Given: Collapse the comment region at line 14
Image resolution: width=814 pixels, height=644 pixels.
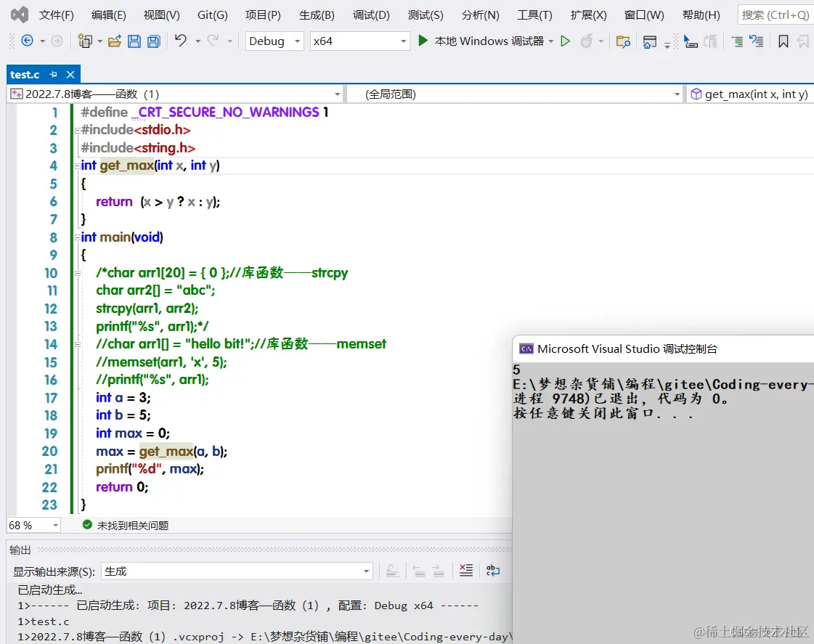Looking at the screenshot, I should [78, 344].
